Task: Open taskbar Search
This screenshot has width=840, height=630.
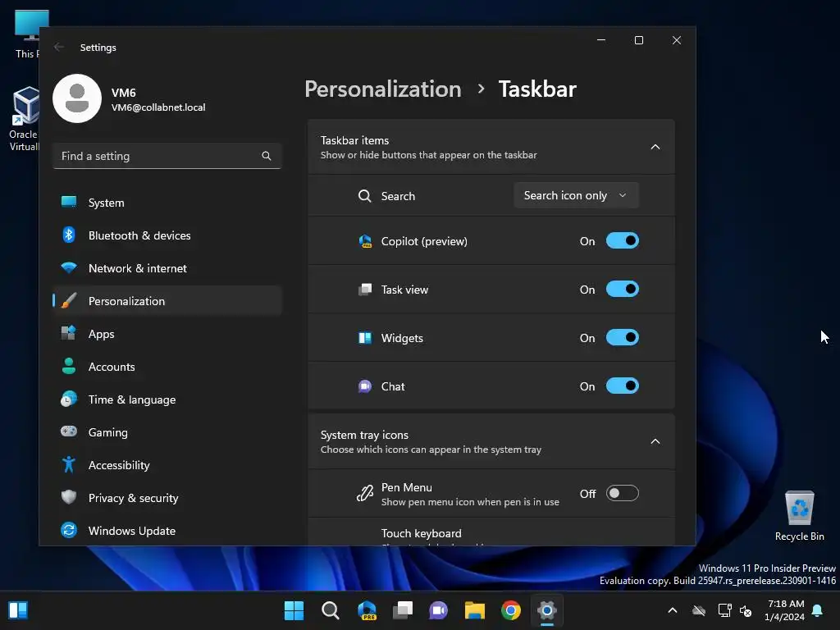Action: pos(330,610)
